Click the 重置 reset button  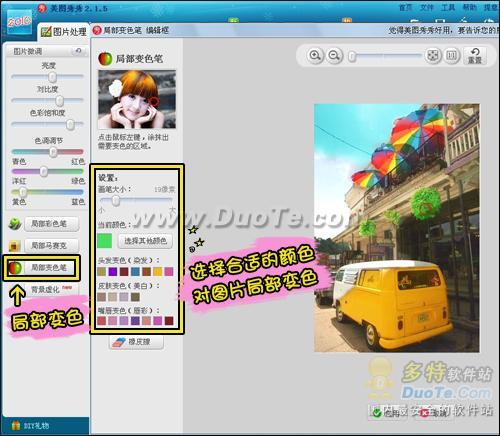(475, 56)
